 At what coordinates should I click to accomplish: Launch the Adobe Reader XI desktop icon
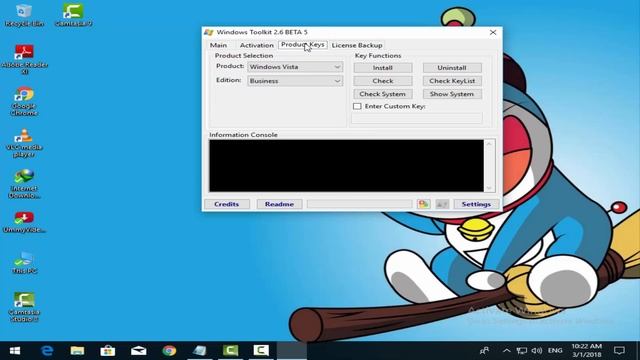coord(24,59)
